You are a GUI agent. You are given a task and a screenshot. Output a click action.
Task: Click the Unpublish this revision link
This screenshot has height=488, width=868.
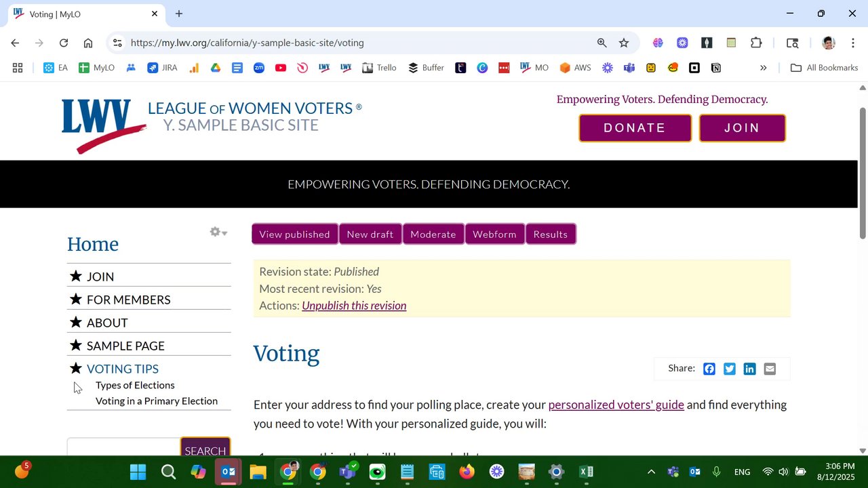[354, 306]
